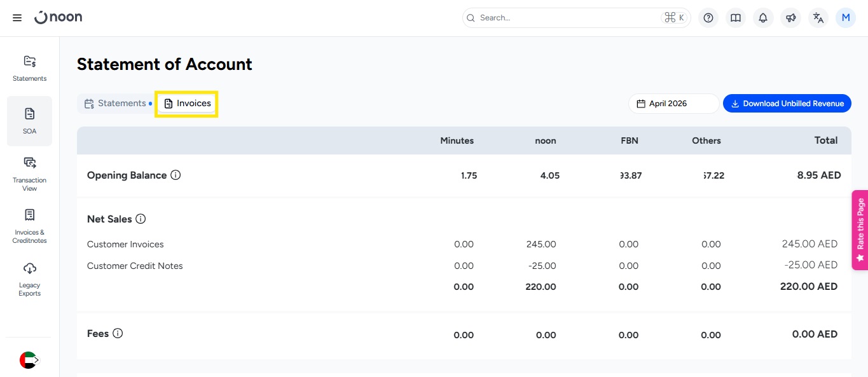Open the April 2026 date picker
The width and height of the screenshot is (868, 377).
click(x=673, y=104)
